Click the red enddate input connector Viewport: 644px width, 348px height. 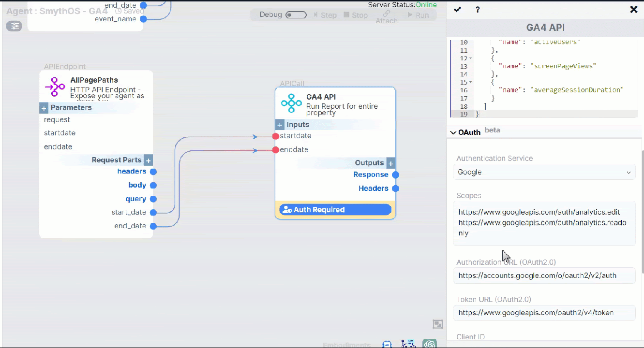coord(275,150)
